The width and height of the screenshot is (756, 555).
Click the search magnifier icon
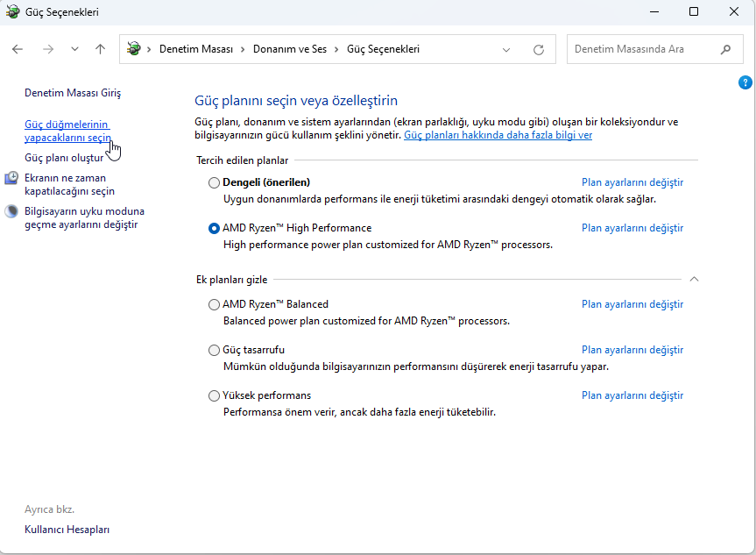725,50
